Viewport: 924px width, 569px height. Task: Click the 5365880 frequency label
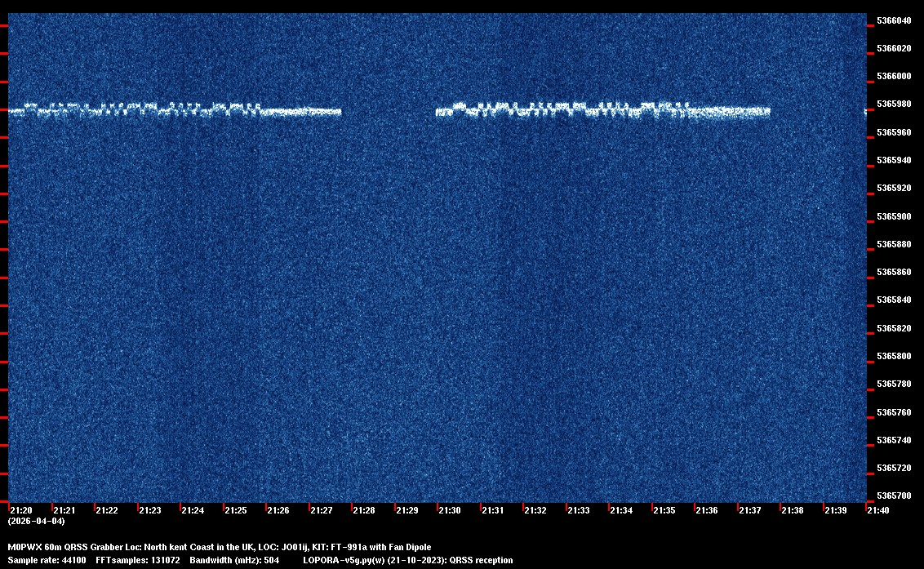[893, 244]
